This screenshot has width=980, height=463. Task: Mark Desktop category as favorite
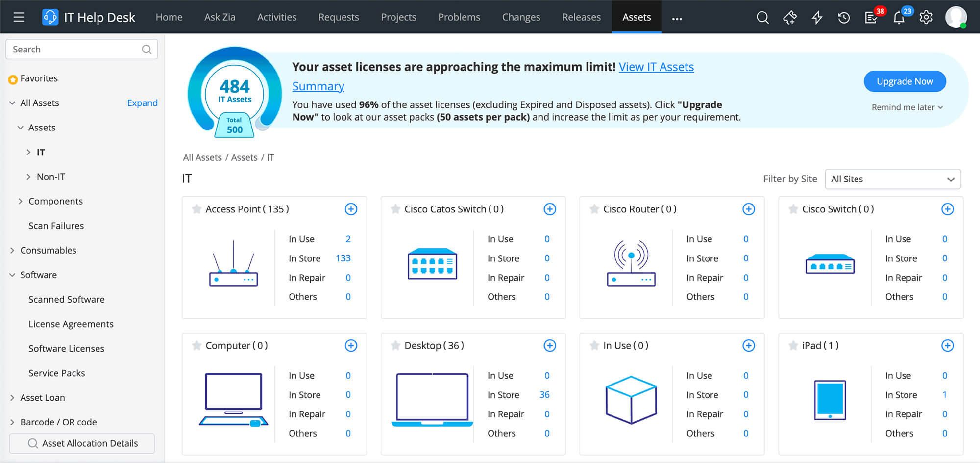(x=395, y=345)
